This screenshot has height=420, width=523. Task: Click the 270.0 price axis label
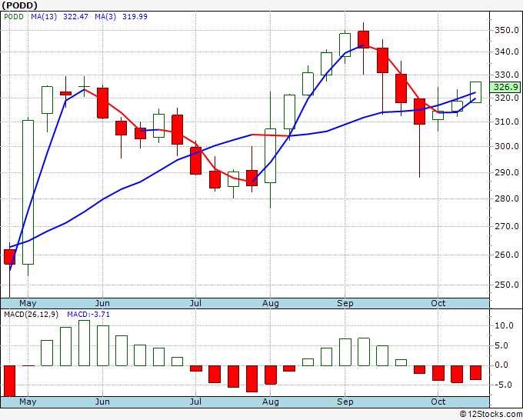coord(506,226)
